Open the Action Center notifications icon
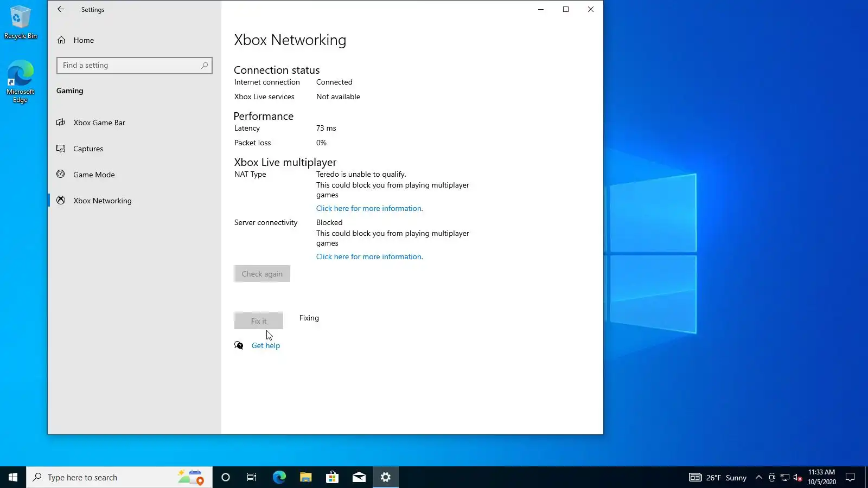This screenshot has width=868, height=488. (x=850, y=477)
